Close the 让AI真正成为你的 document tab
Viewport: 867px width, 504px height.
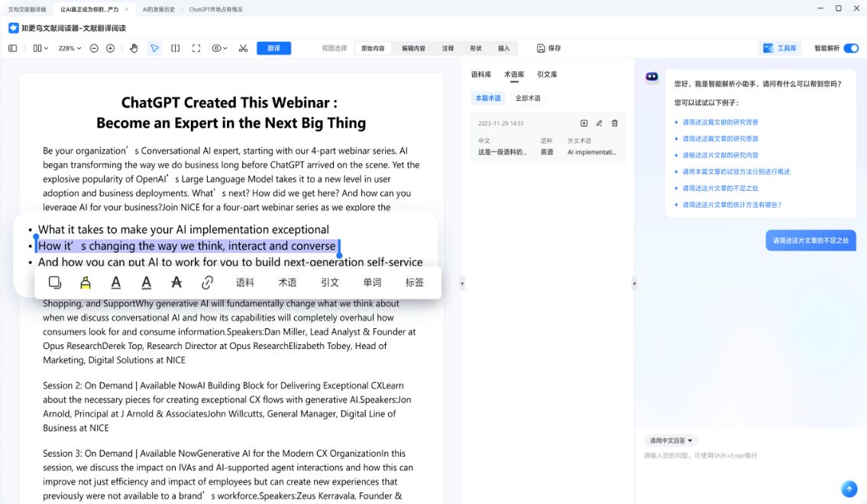127,9
